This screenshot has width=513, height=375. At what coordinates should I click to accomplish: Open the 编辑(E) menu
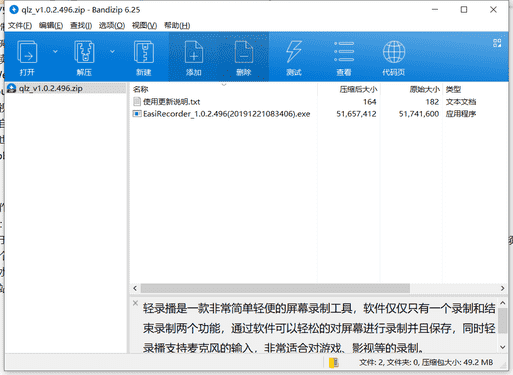(x=51, y=26)
